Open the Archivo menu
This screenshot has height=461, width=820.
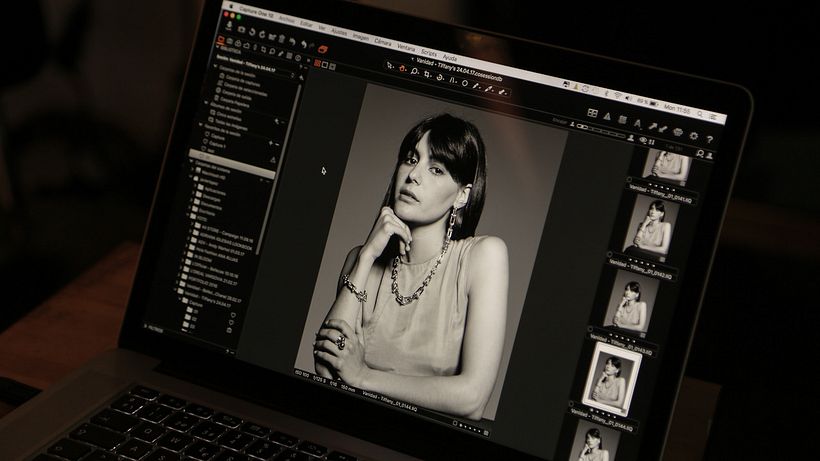tap(287, 19)
